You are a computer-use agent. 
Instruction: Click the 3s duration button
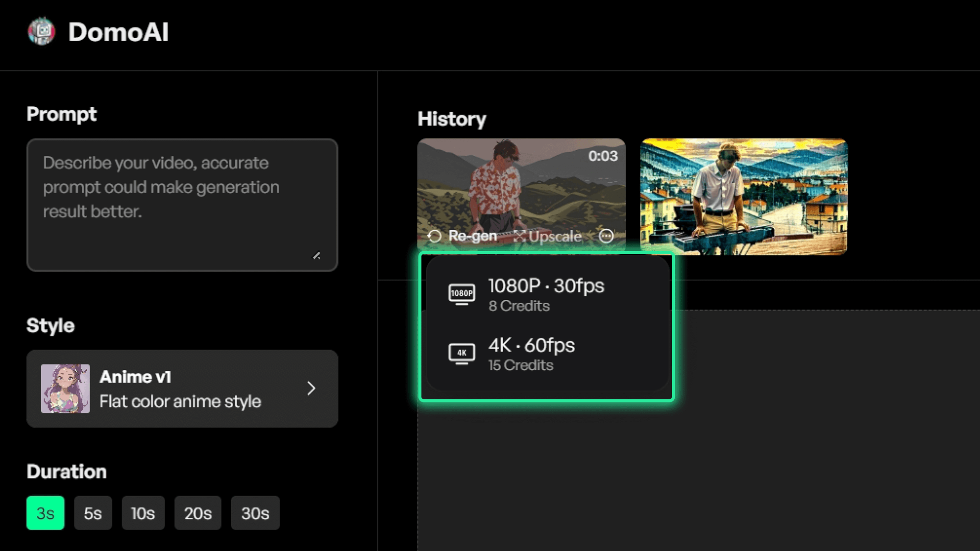pos(46,513)
